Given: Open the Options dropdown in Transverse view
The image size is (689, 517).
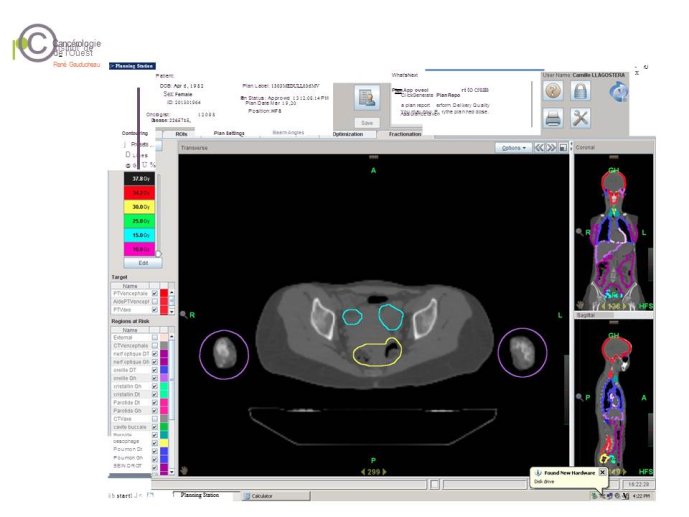Looking at the screenshot, I should (513, 148).
